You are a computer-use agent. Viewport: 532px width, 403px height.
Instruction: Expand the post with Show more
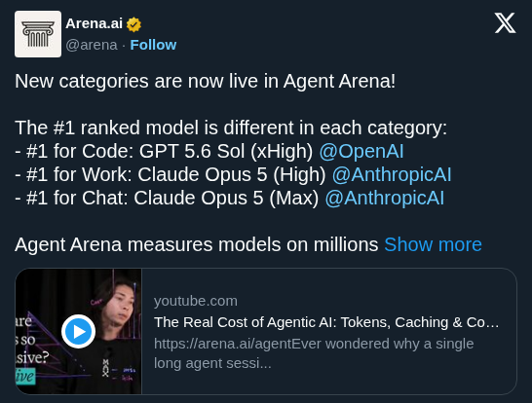click(x=433, y=244)
